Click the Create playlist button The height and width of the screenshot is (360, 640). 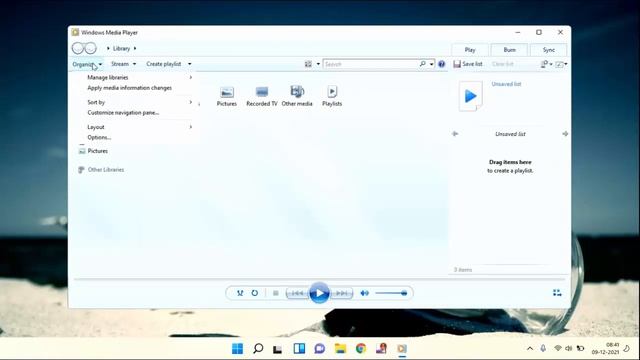click(163, 64)
